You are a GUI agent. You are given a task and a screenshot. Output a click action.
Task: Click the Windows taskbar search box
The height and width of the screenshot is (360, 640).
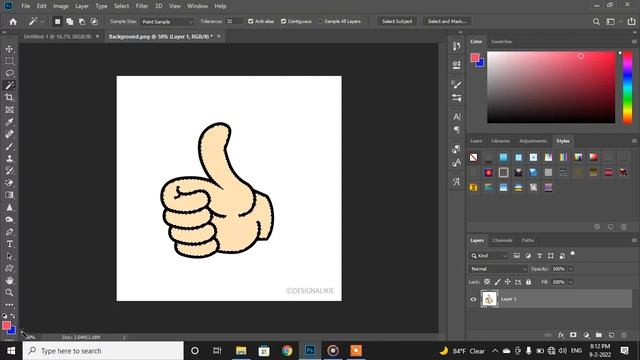103,351
